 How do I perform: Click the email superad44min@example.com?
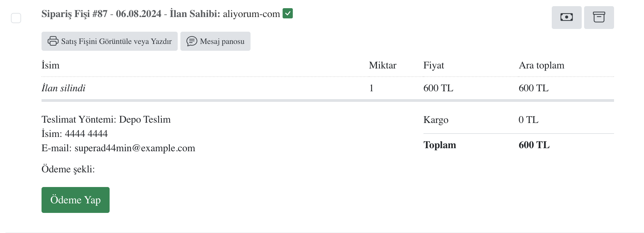pos(135,148)
